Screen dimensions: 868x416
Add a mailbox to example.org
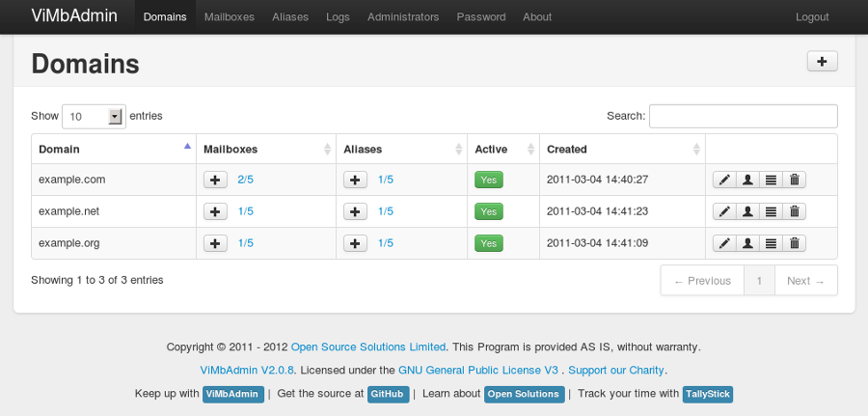click(216, 243)
